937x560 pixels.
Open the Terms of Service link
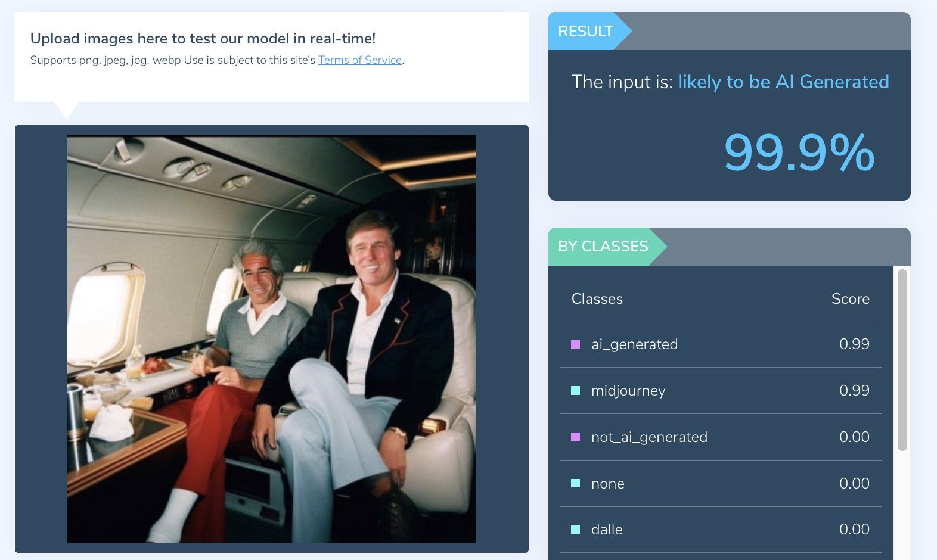(x=360, y=60)
